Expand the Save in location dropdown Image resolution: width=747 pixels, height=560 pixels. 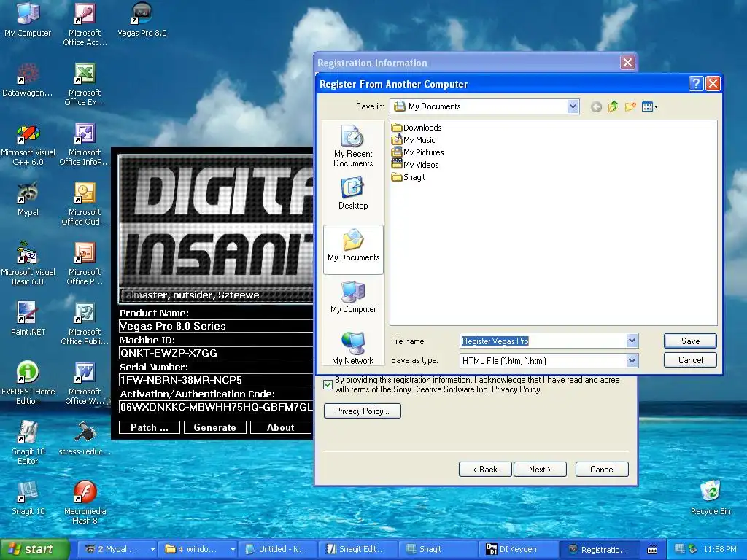coord(573,106)
